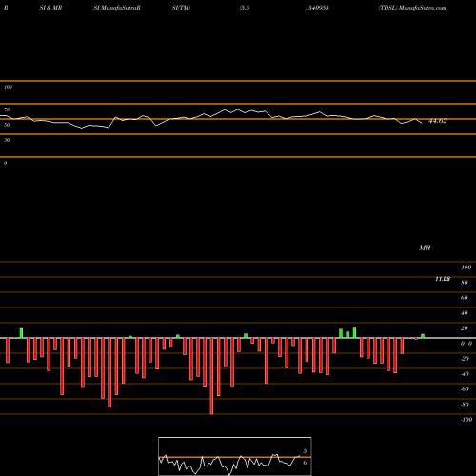Click the RSI axis label 70
Image resolution: width=476 pixels, height=476 pixels.
pyautogui.click(x=7, y=109)
